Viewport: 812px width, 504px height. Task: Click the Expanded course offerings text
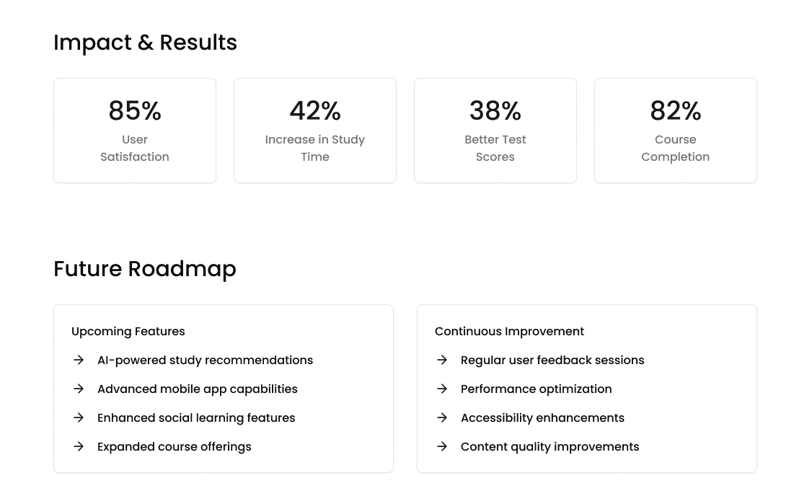[x=175, y=446]
